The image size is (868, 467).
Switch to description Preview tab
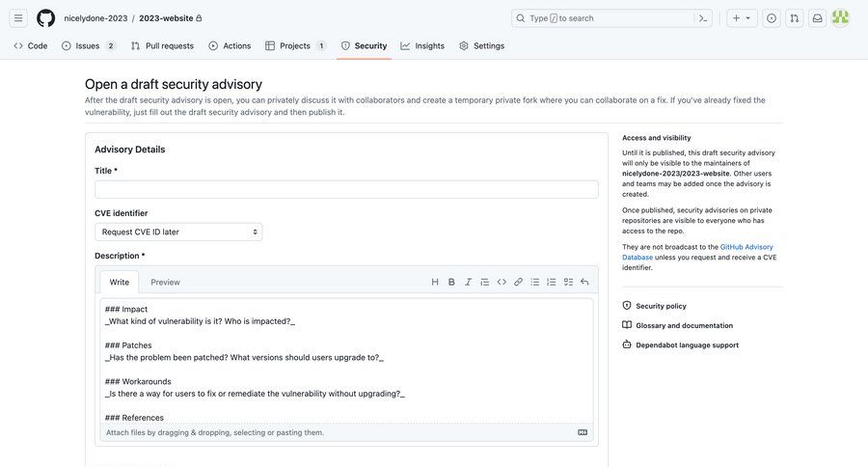click(165, 282)
